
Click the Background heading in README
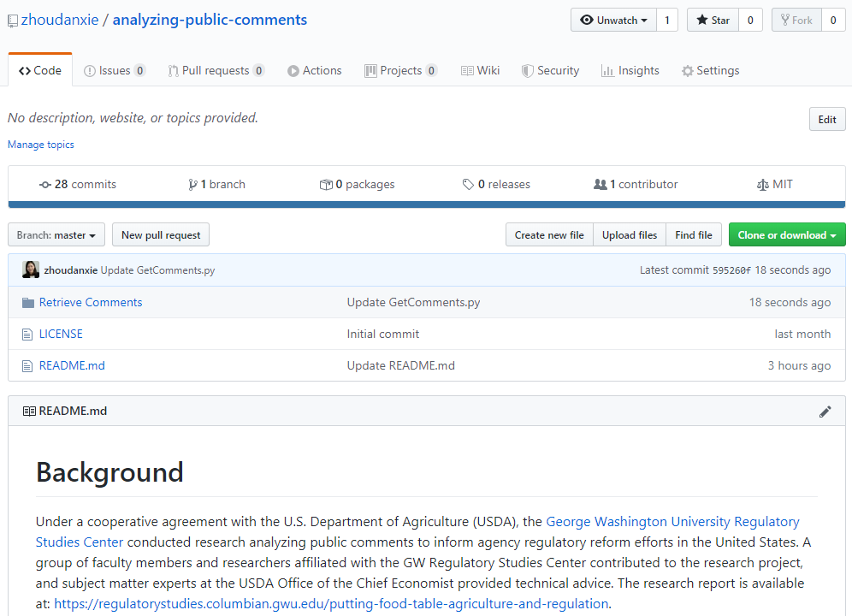109,472
